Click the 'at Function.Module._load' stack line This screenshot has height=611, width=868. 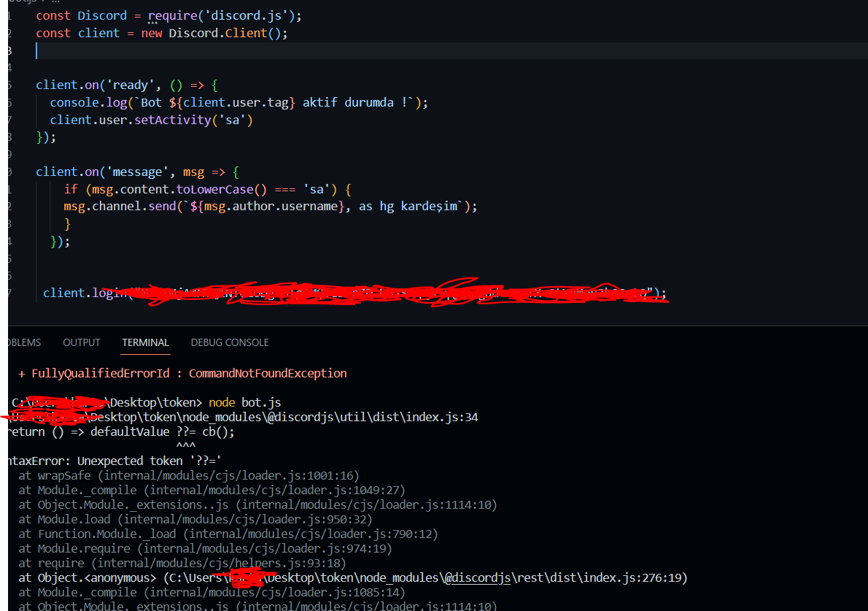[x=228, y=534]
